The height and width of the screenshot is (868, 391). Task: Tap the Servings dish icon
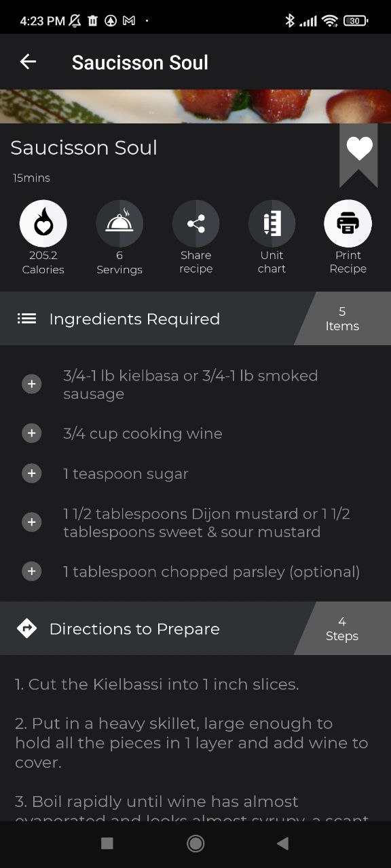[119, 223]
